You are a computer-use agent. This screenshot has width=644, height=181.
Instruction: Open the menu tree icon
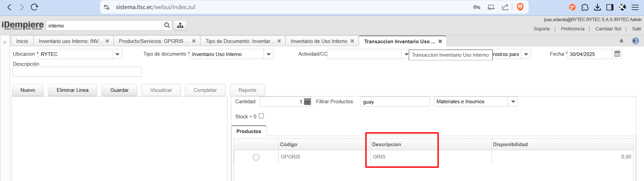coord(180,25)
